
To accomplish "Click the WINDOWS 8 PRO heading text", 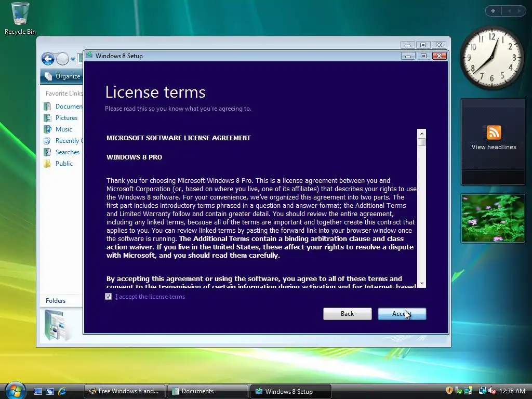I will (x=135, y=157).
